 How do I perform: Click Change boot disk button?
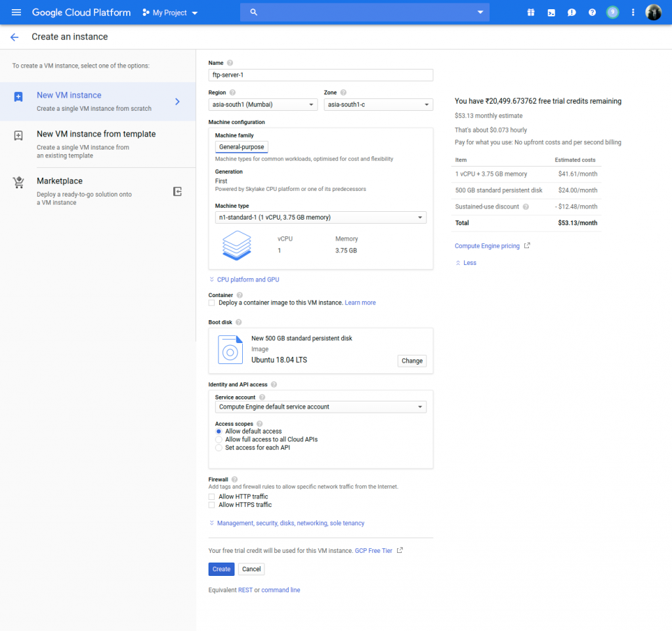[x=412, y=361]
